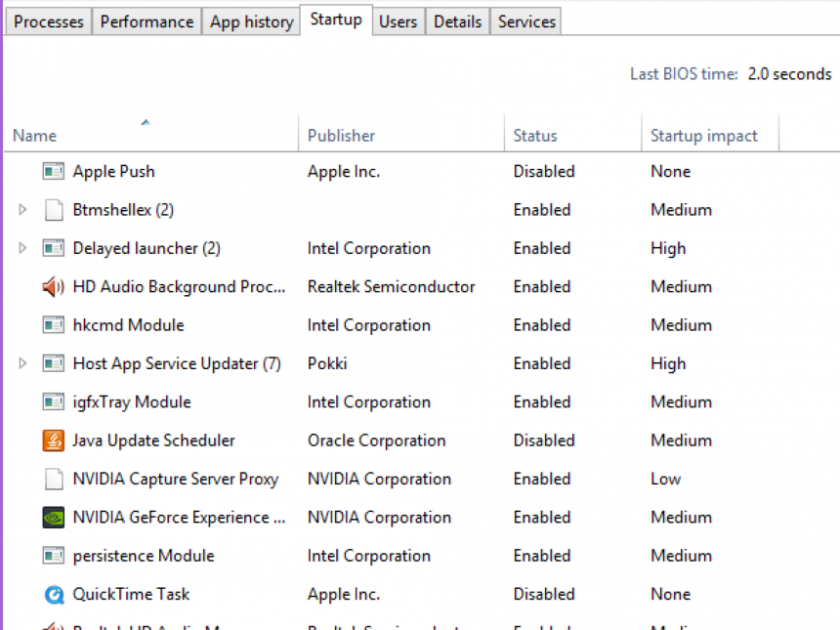840x630 pixels.
Task: Switch to the Processes tab
Action: coord(49,21)
